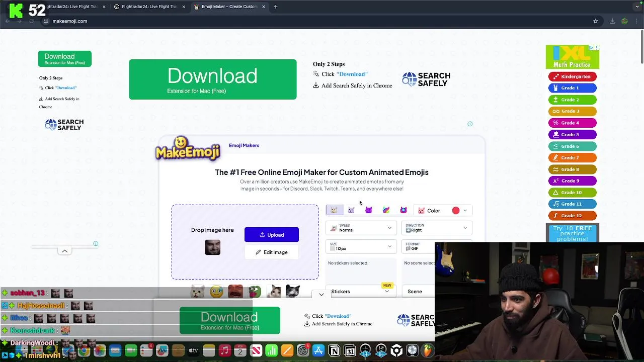Choose the Pepe frog sample emoji

(x=255, y=291)
